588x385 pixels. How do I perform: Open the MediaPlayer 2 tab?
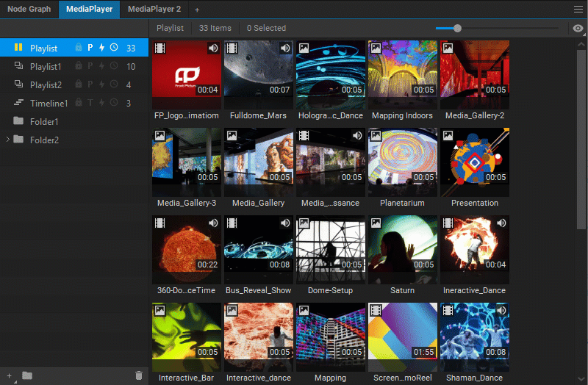point(154,9)
